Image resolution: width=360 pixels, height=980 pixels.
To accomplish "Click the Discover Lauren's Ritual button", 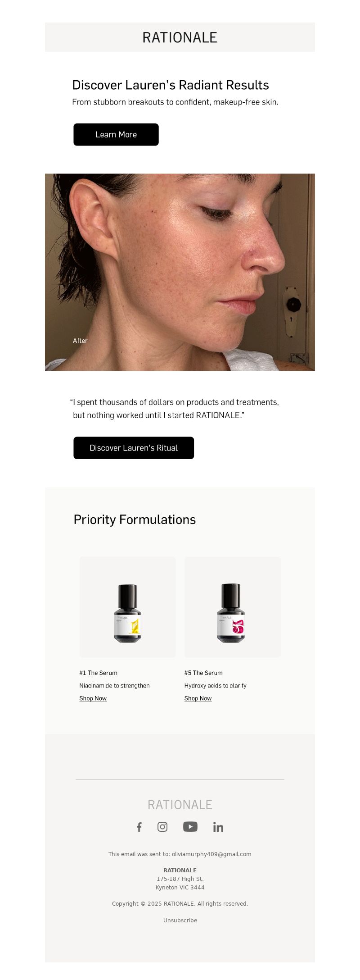I will click(134, 448).
